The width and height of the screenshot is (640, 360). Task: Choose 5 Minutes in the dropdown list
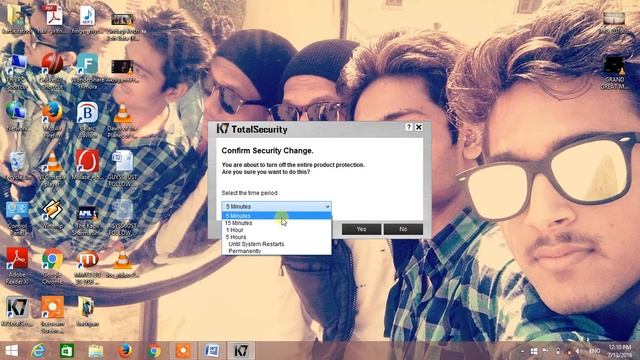point(276,216)
